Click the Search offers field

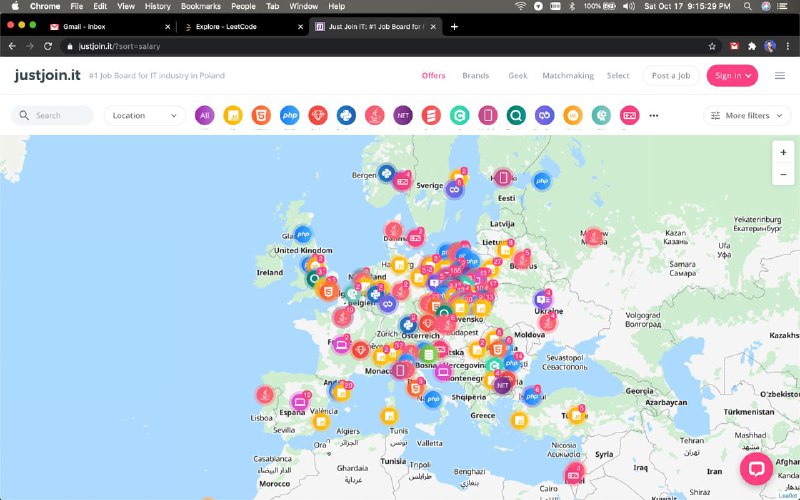pos(53,116)
